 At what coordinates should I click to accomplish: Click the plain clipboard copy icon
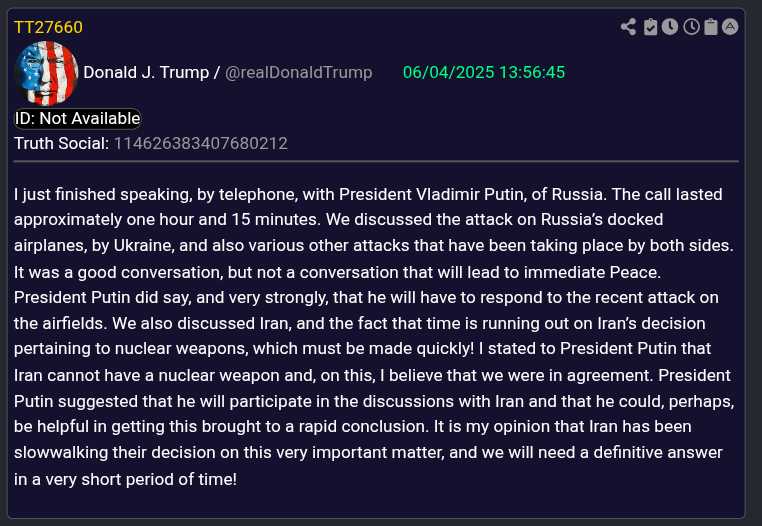pos(711,27)
